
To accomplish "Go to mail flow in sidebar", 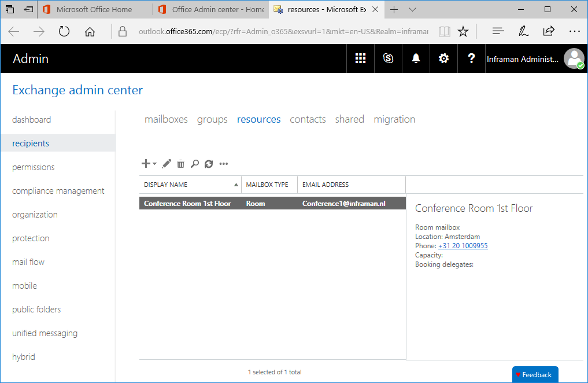I will (x=28, y=262).
